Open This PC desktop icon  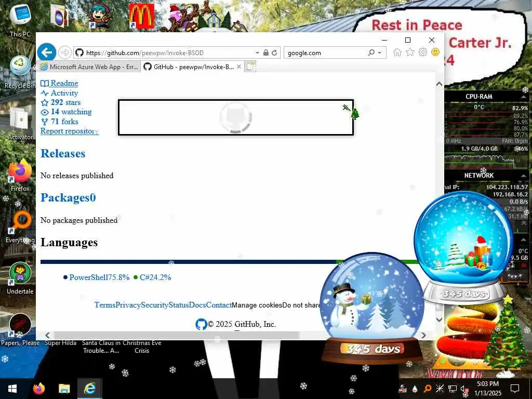[20, 20]
